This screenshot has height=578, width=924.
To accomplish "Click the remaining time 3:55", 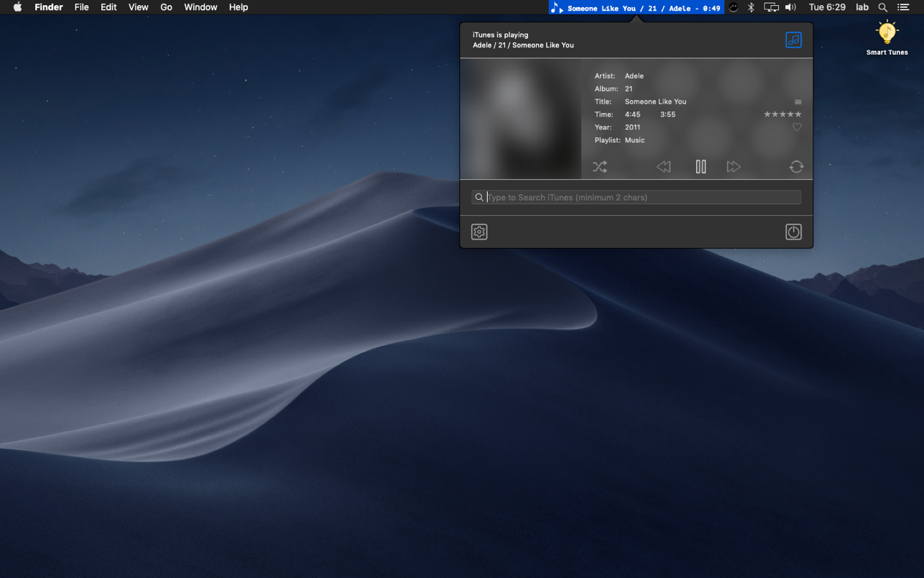I will [667, 115].
